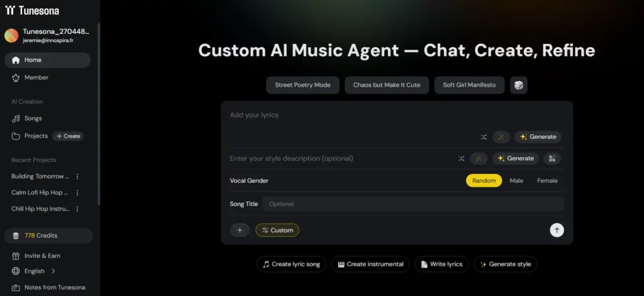Shuffle lyrics with the random arrows icon
The width and height of the screenshot is (644, 296).
pos(484,137)
